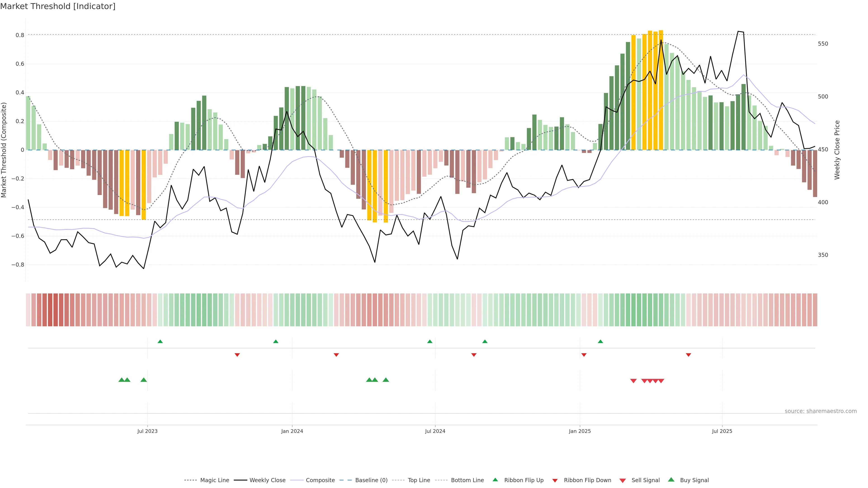Click the Buy Signal legend marker
The width and height of the screenshot is (868, 488).
[x=671, y=480]
